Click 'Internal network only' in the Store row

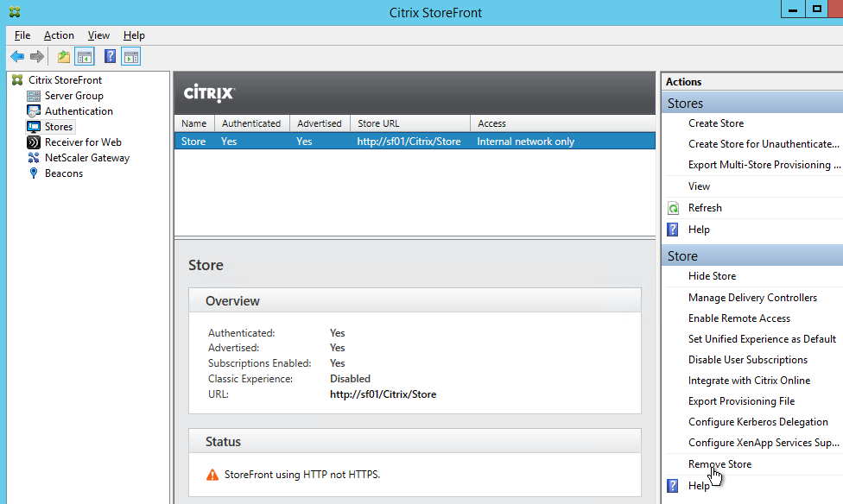(x=526, y=142)
